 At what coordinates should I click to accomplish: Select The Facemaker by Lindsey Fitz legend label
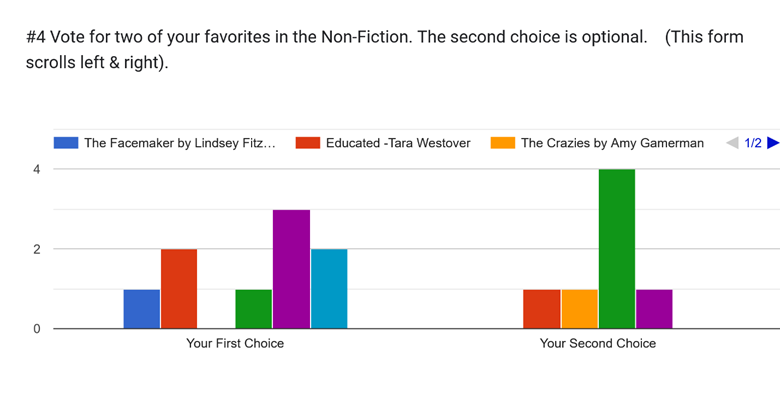pyautogui.click(x=179, y=143)
